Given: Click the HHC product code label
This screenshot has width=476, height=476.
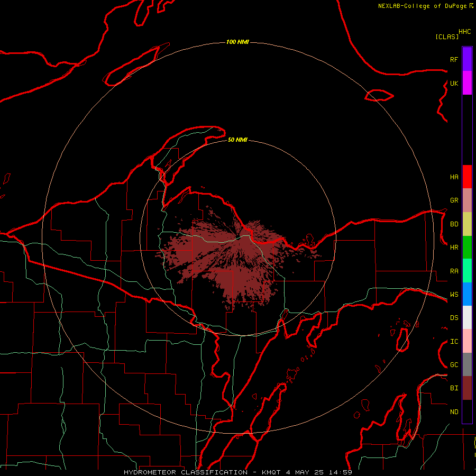Looking at the screenshot, I should pyautogui.click(x=465, y=32).
